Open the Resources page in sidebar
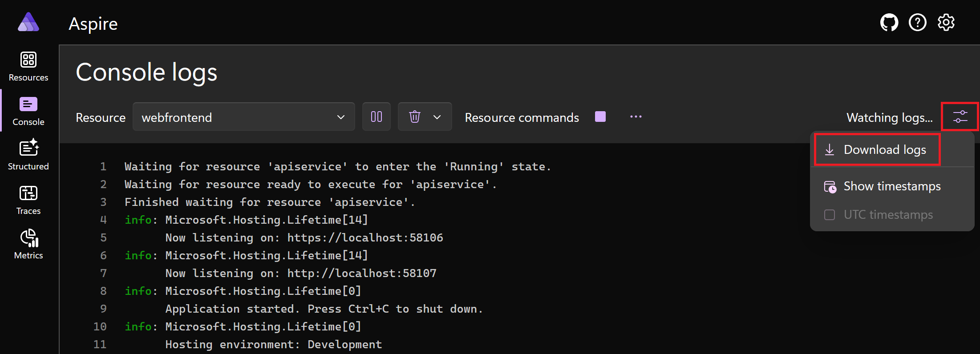Screen dimensions: 980x354 click(28, 67)
